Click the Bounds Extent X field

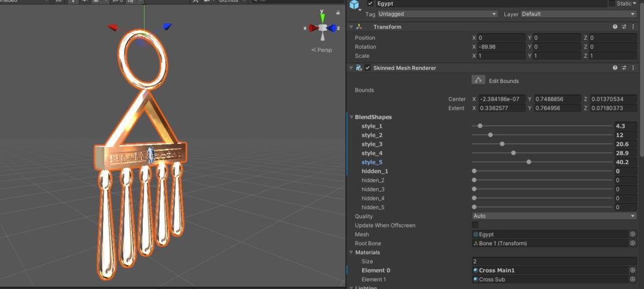tap(501, 108)
